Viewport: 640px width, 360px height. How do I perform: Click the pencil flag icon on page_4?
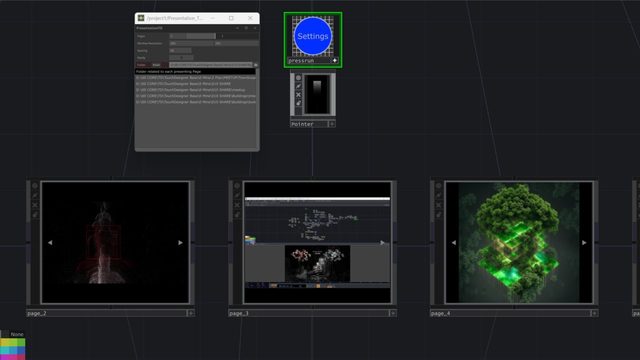(439, 196)
